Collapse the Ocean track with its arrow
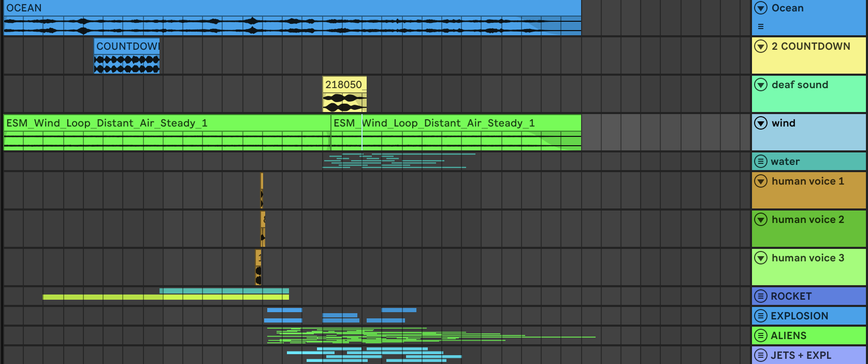 pyautogui.click(x=760, y=8)
